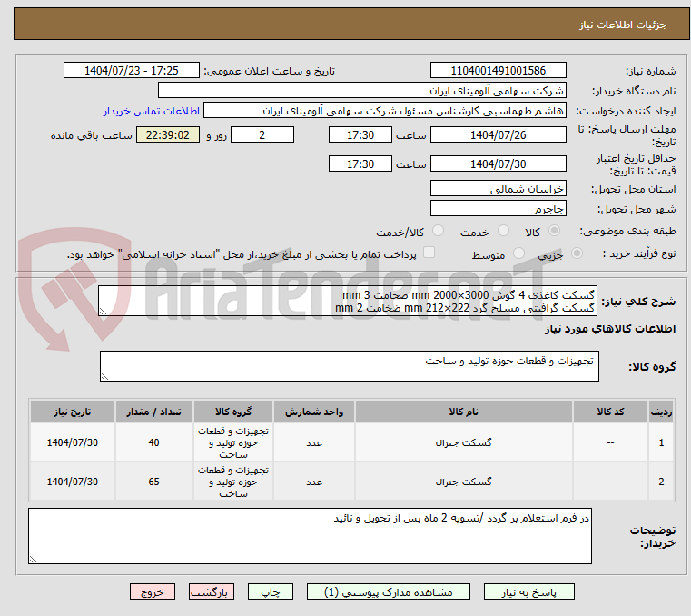Viewport: 691px width, 616px height.
Task: Click quantity 65 in row 2
Action: [x=153, y=482]
